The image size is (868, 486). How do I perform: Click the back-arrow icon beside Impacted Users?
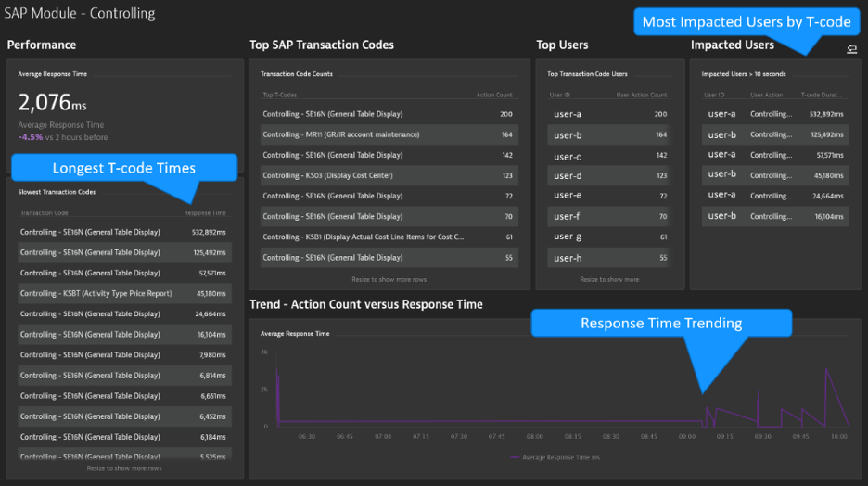[x=851, y=49]
